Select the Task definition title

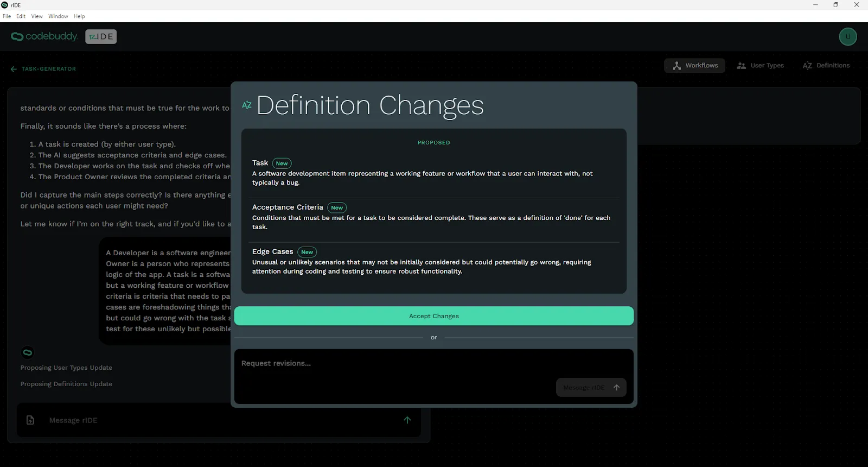point(260,163)
